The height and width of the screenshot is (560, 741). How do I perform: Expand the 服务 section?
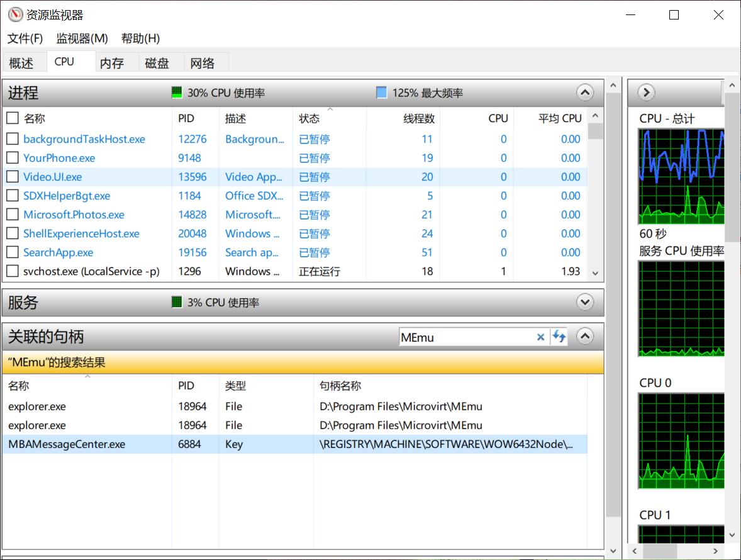click(x=584, y=303)
